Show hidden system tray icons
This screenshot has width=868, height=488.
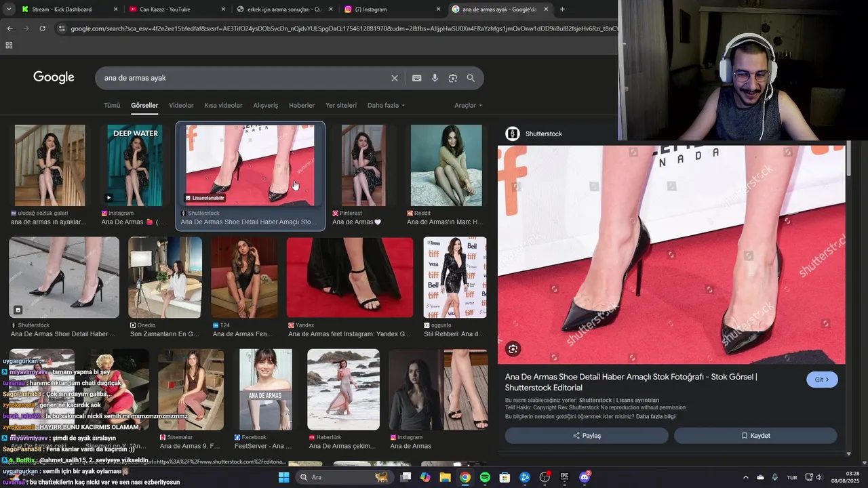745,477
